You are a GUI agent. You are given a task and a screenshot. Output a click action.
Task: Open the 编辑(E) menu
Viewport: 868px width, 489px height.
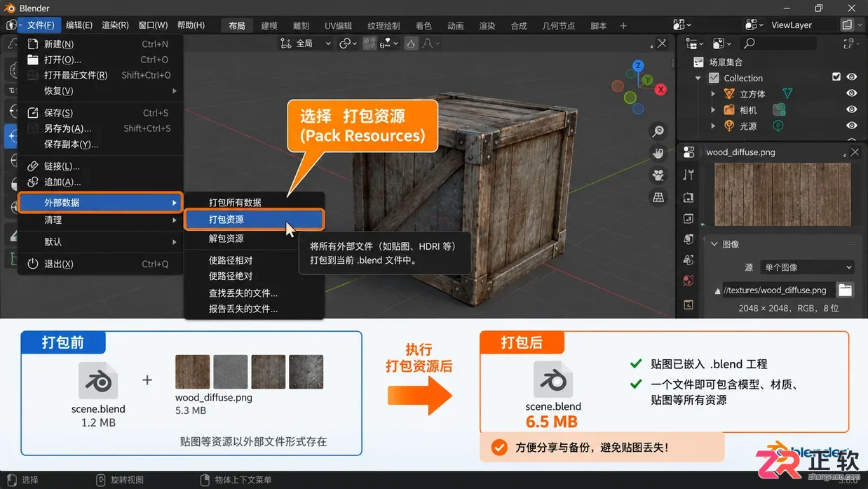(x=79, y=25)
